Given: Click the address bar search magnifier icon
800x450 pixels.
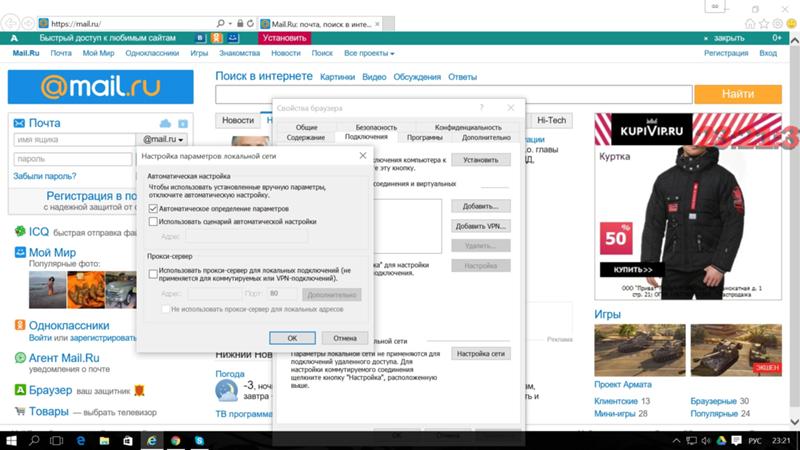Looking at the screenshot, I should pos(220,23).
